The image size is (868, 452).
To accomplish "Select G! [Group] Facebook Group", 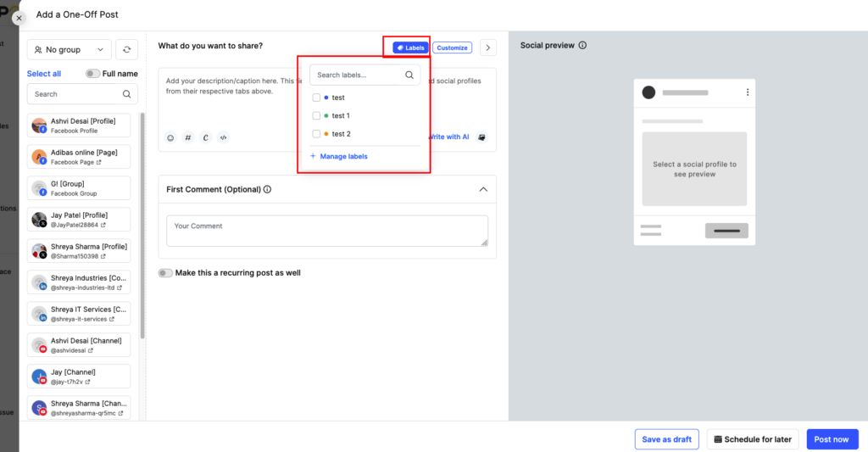I will 79,188.
